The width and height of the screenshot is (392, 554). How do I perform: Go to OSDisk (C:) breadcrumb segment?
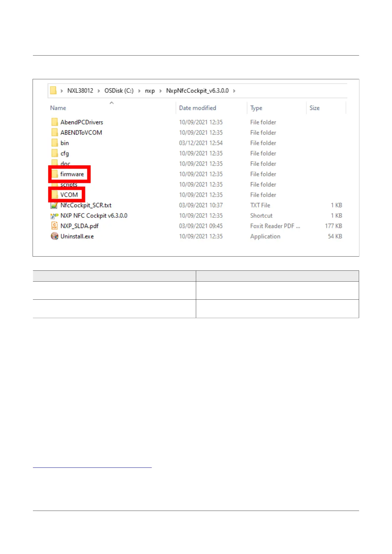[119, 90]
